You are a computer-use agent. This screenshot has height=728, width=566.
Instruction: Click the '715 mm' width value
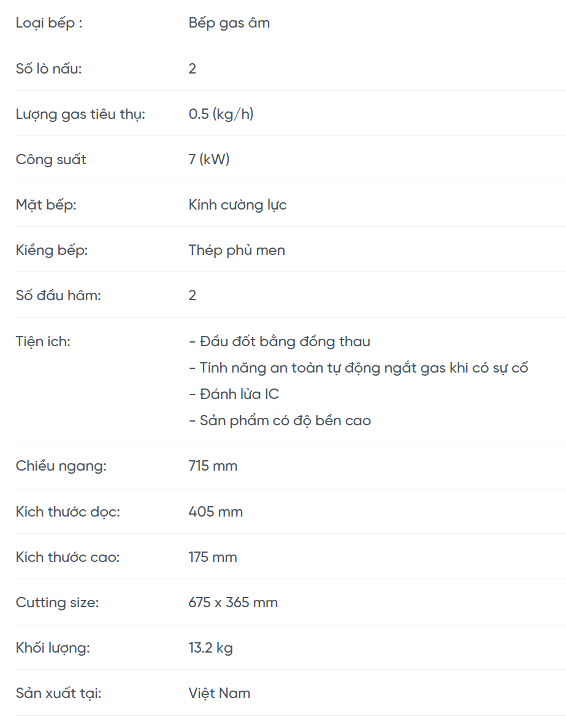(213, 466)
